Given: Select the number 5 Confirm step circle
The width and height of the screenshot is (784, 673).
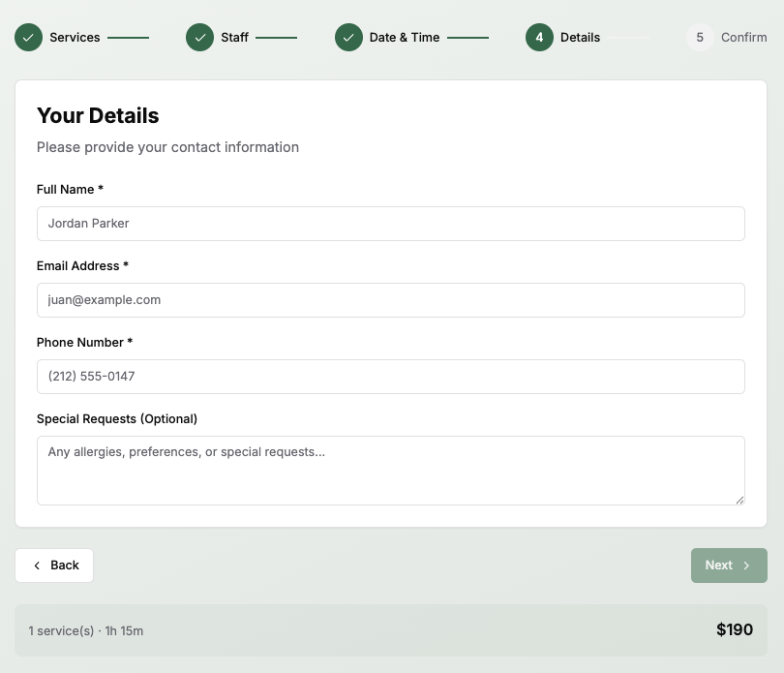Looking at the screenshot, I should [x=699, y=38].
